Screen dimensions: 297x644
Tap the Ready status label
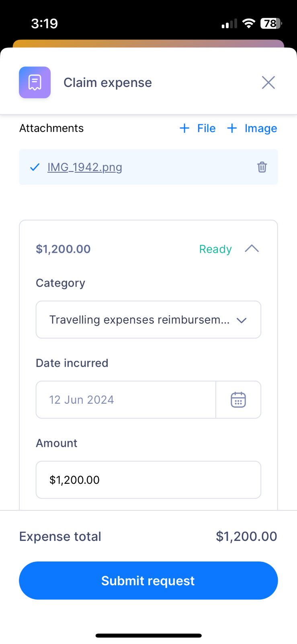click(x=215, y=249)
